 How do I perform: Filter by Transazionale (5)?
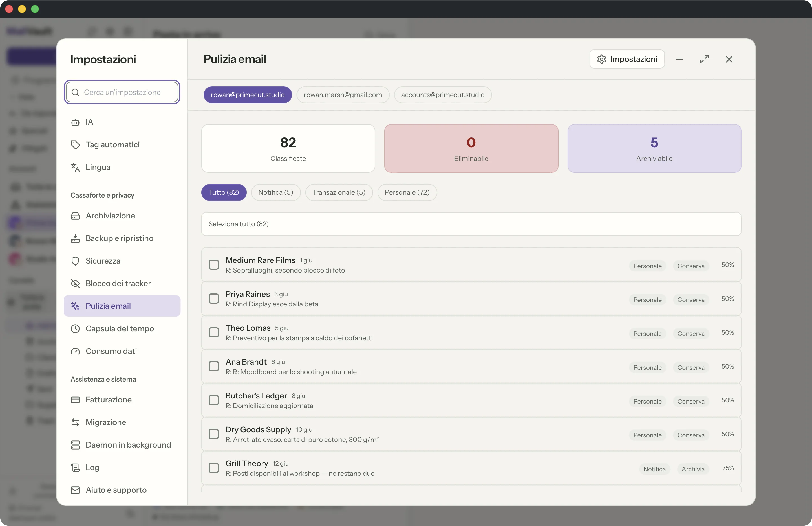pos(339,192)
